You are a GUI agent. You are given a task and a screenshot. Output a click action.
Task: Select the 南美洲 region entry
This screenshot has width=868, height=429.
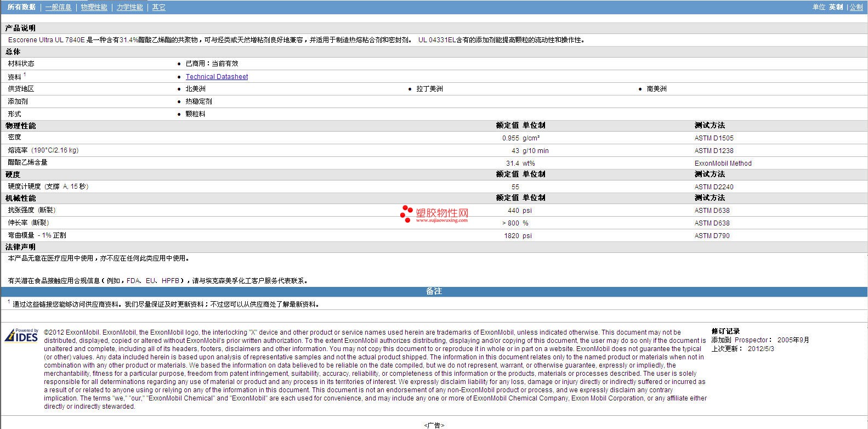656,89
